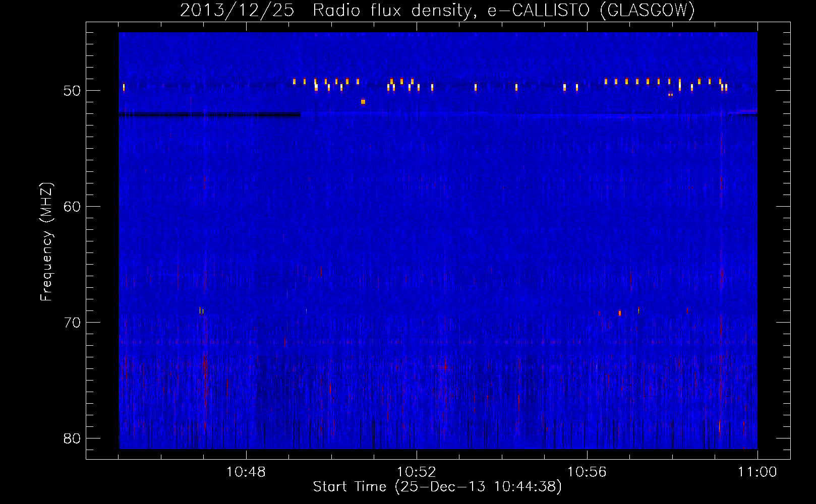Screen dimensions: 816x504
Task: Click the 10:52 time axis label
Action: [417, 472]
